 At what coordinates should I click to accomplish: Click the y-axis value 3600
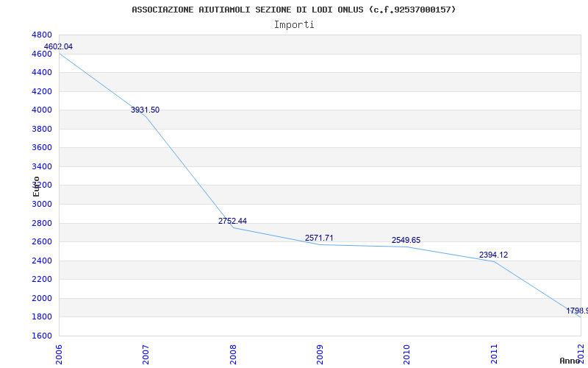point(42,148)
